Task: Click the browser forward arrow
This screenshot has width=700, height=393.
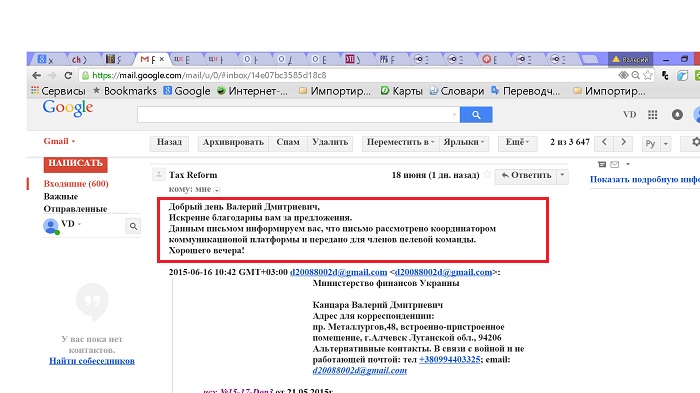Action: tap(52, 75)
